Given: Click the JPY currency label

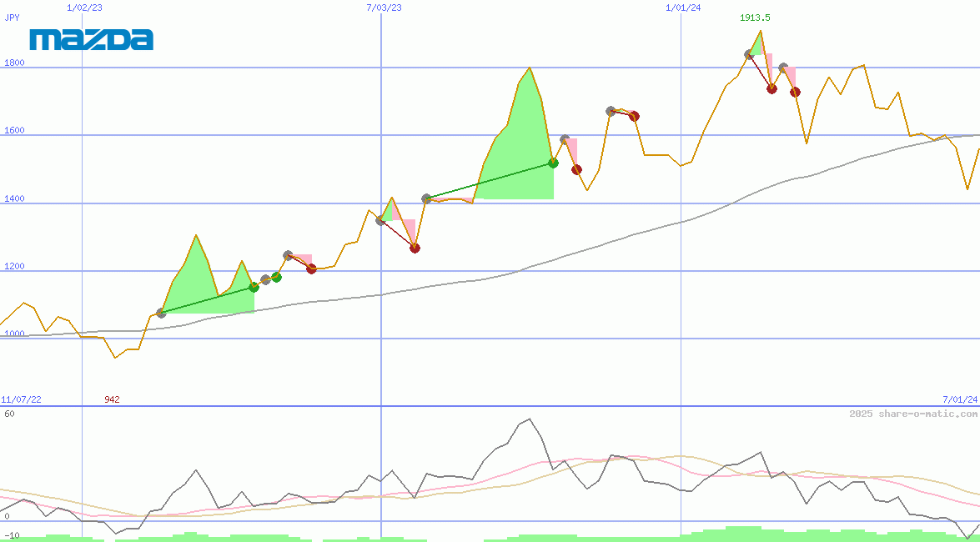Looking at the screenshot, I should pos(13,18).
